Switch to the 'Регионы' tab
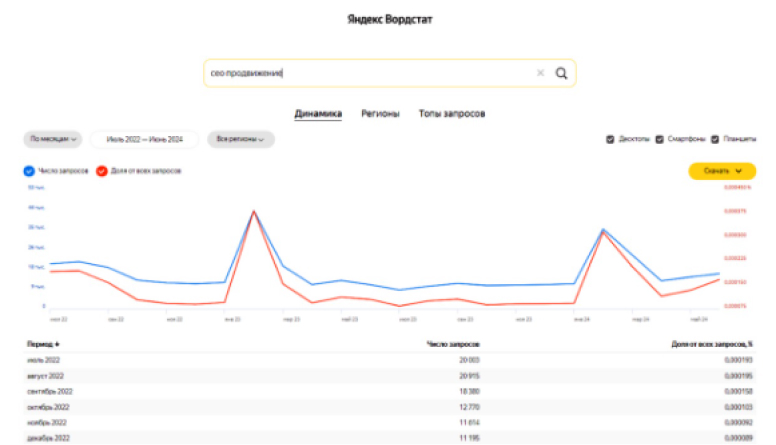 pyautogui.click(x=380, y=114)
